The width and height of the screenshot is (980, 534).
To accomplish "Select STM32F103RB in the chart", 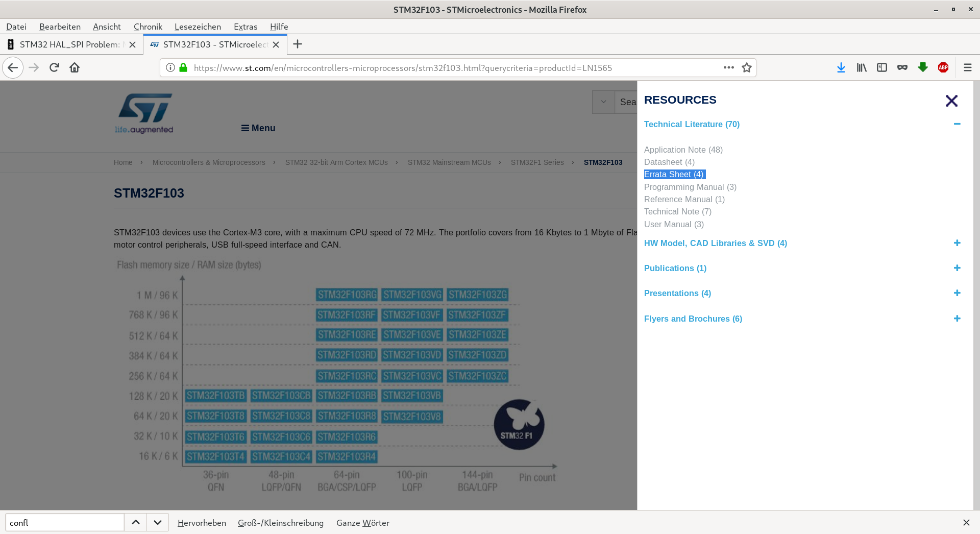I will coord(347,396).
